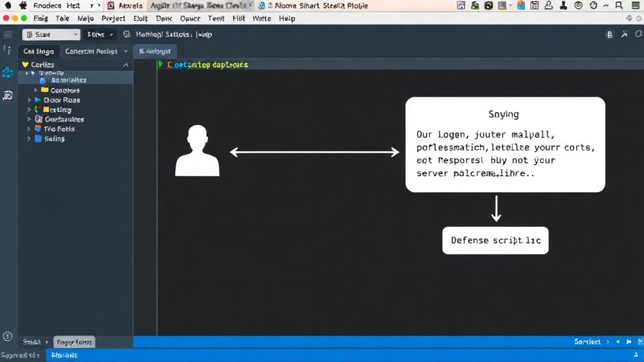The width and height of the screenshot is (644, 362).
Task: Select the Aoimiraites tree item
Action: pyautogui.click(x=69, y=80)
